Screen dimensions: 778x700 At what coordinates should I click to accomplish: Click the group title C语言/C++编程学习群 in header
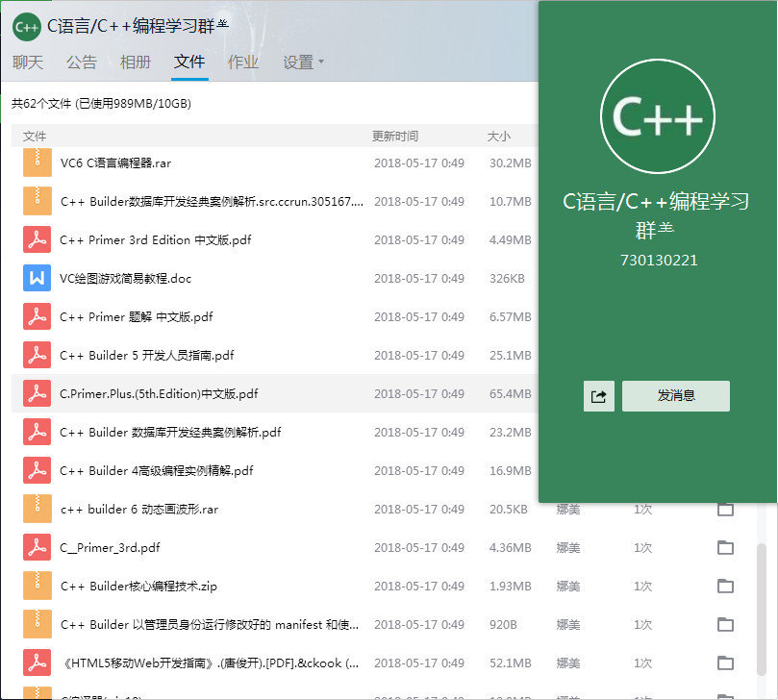click(138, 26)
